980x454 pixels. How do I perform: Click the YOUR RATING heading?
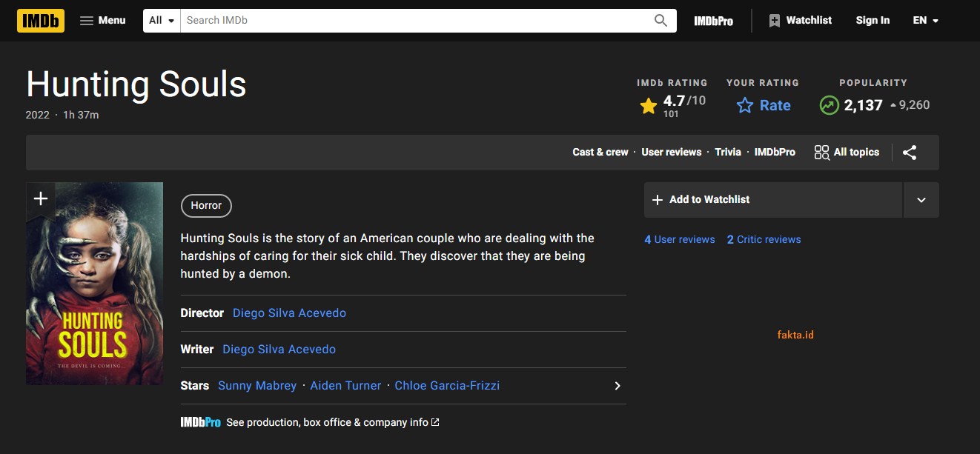click(x=763, y=83)
